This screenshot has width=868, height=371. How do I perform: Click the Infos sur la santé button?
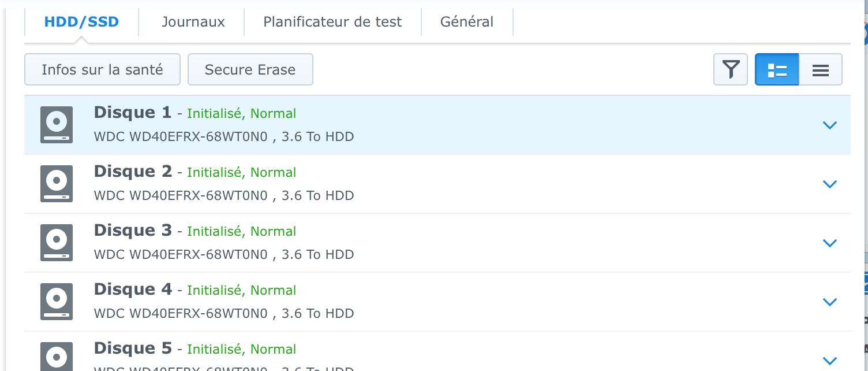pyautogui.click(x=102, y=70)
